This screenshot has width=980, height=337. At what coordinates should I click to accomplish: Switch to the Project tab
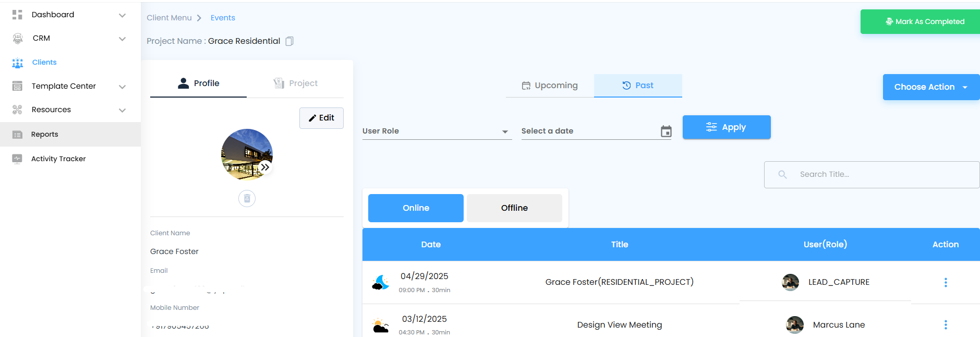tap(295, 83)
